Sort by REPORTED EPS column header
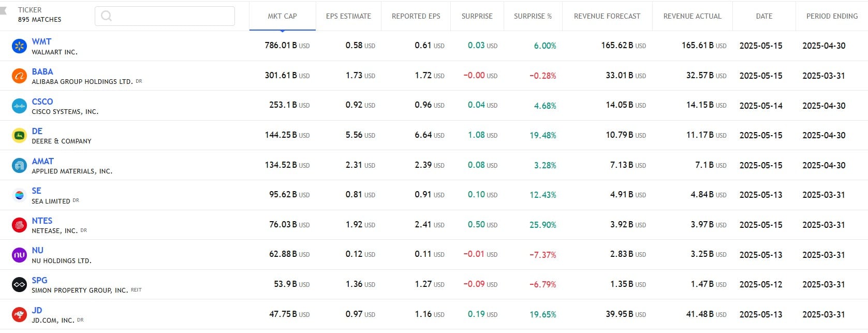This screenshot has width=868, height=333. coord(416,16)
